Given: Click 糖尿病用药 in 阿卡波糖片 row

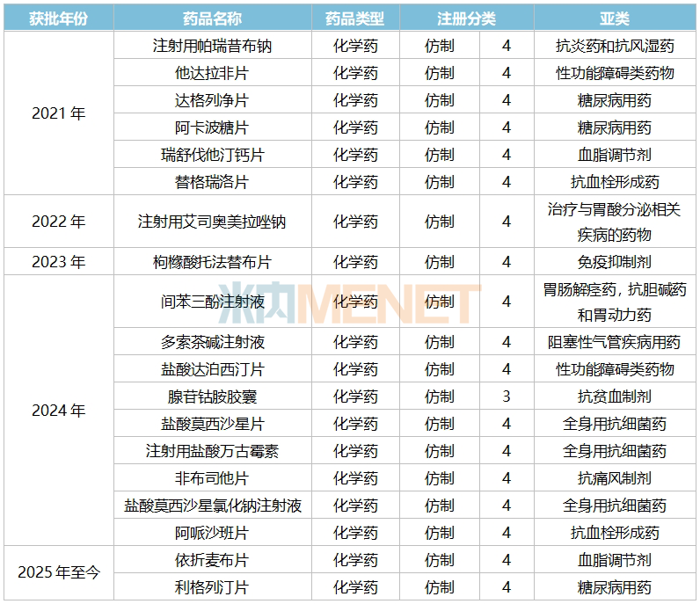Looking at the screenshot, I should click(x=615, y=127).
